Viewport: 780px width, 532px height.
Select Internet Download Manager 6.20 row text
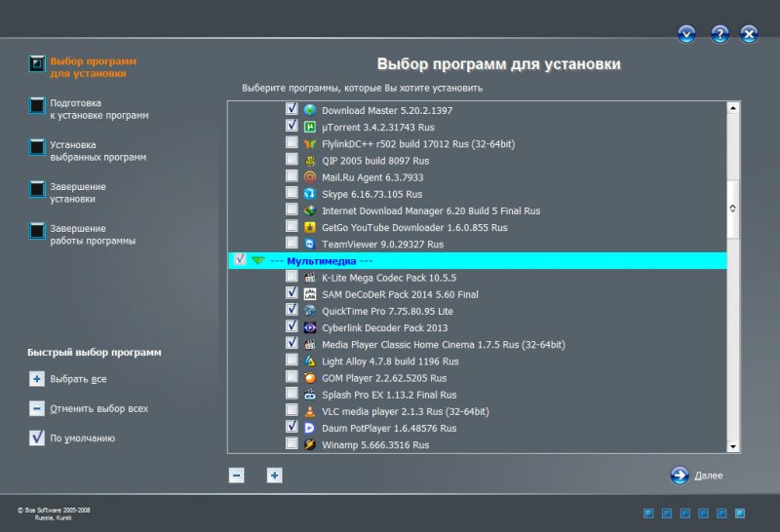431,210
